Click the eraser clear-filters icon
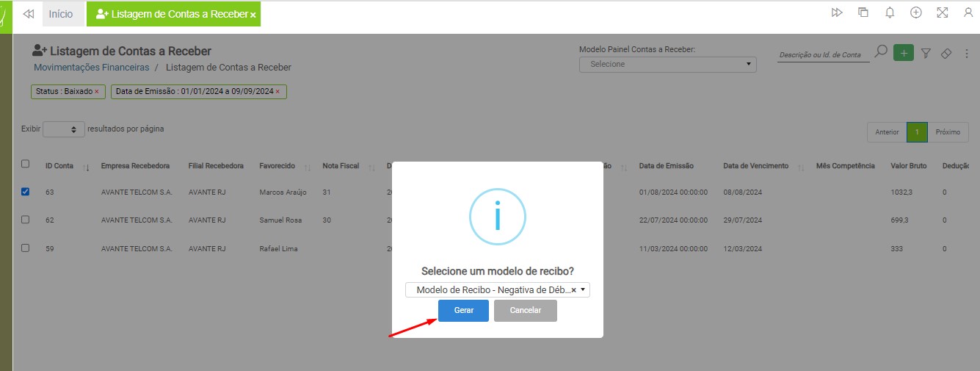This screenshot has height=371, width=980. pyautogui.click(x=946, y=53)
